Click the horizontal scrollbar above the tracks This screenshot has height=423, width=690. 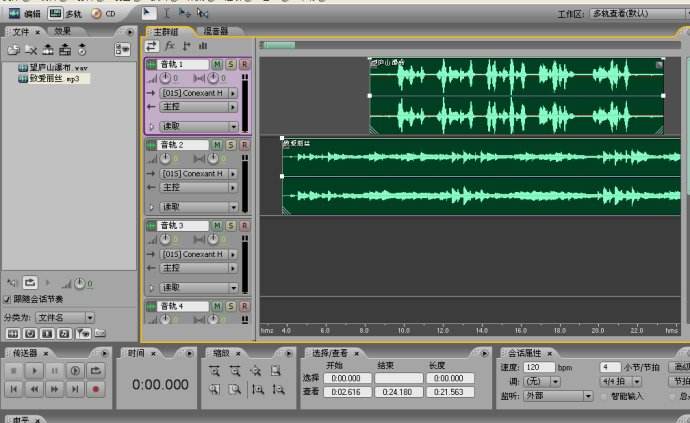(470, 45)
